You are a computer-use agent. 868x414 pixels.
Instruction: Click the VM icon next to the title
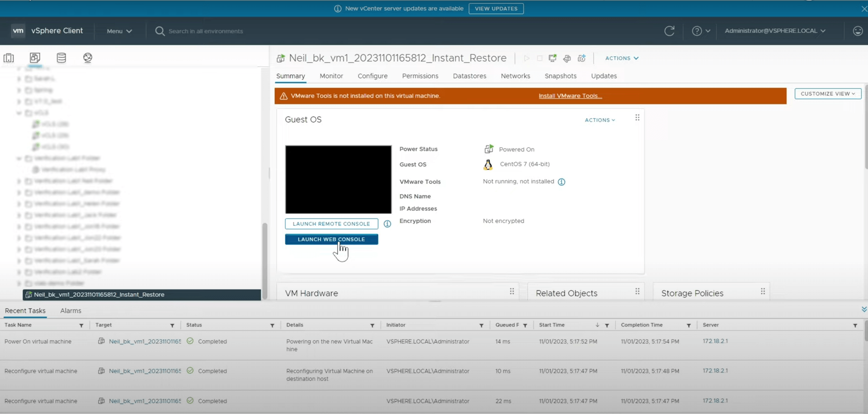(281, 58)
